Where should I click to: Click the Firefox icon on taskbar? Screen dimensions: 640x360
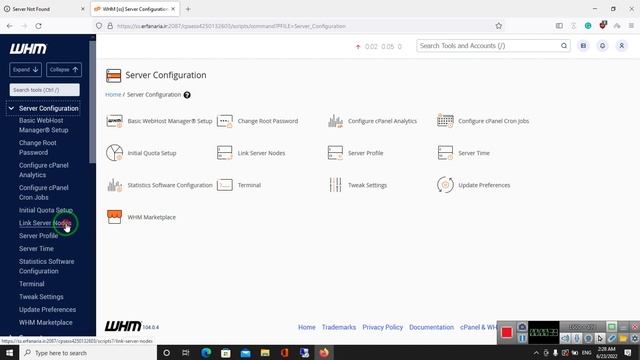(324, 353)
